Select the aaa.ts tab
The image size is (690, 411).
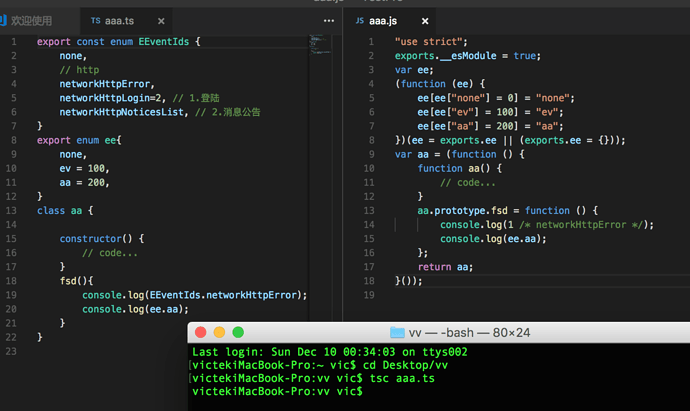point(126,21)
